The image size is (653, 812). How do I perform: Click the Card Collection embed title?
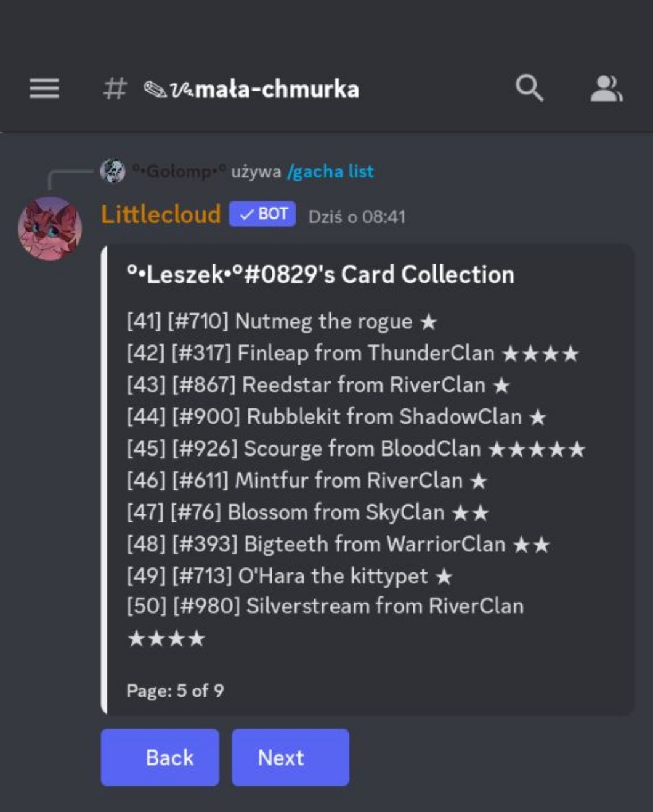(320, 275)
